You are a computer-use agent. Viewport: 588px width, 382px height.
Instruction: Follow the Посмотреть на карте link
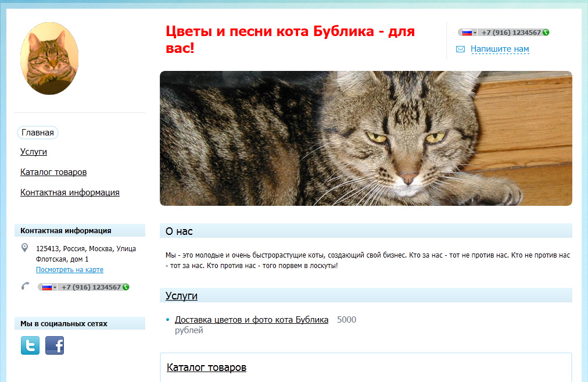70,270
